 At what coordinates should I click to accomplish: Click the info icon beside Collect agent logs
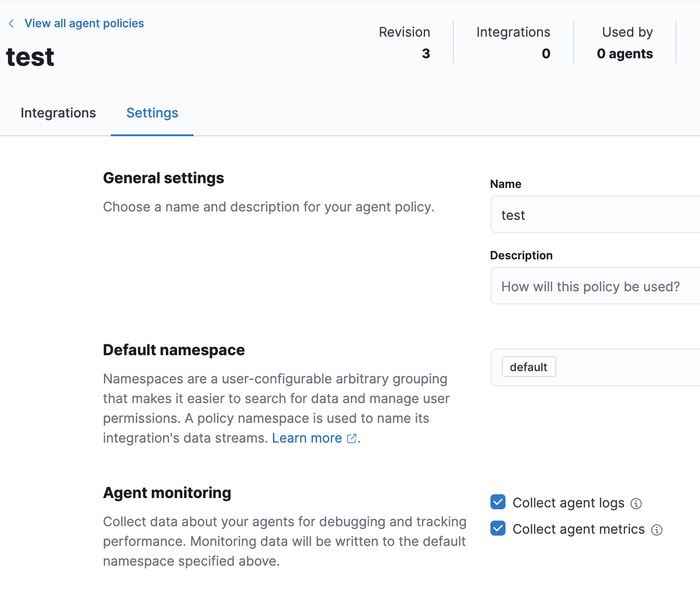[636, 504]
